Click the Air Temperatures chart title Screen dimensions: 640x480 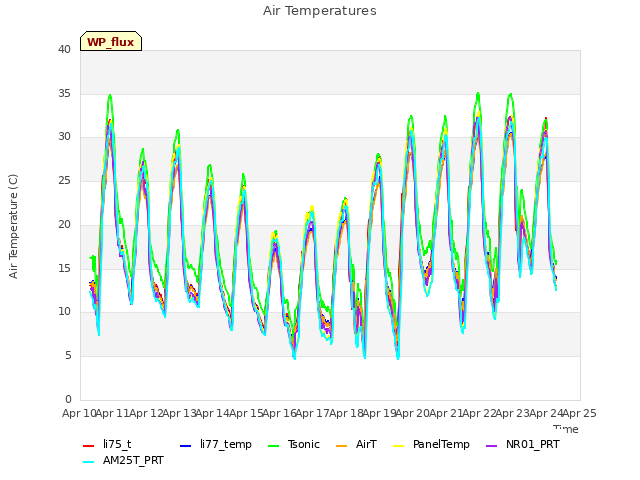click(x=320, y=11)
